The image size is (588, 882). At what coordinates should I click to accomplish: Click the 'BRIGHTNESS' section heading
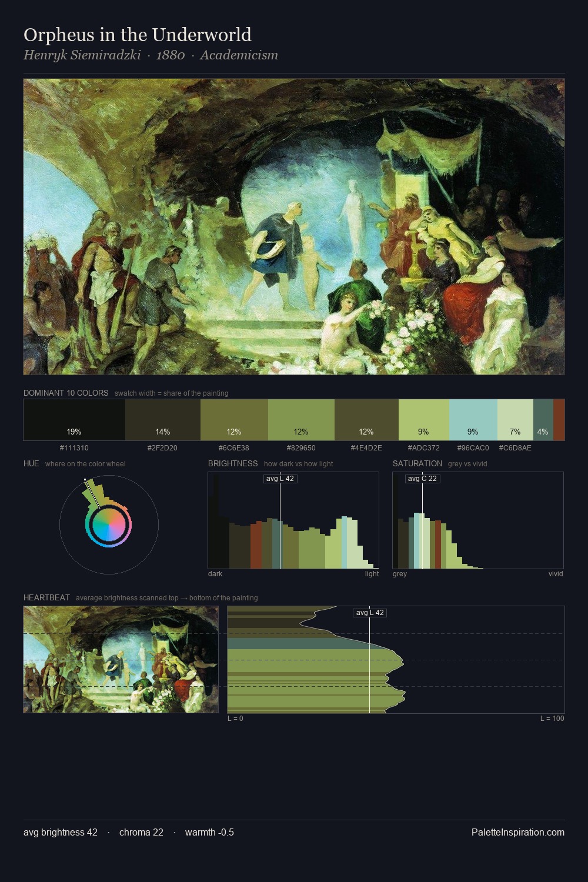[233, 463]
